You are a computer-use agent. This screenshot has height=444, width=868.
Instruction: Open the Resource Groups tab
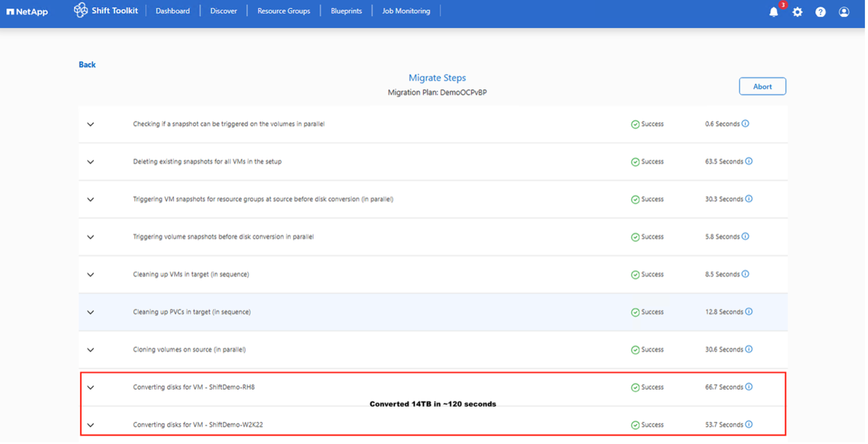click(x=283, y=11)
